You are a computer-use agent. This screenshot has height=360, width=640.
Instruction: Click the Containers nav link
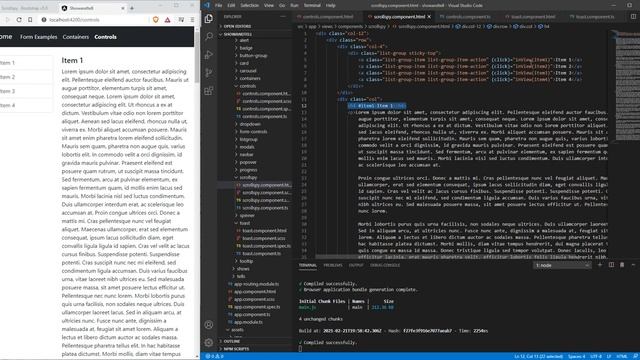(76, 37)
